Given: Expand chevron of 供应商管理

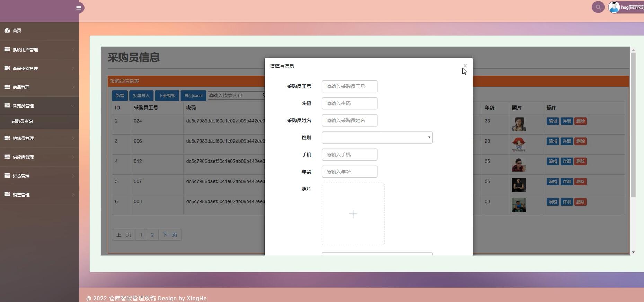Looking at the screenshot, I should (x=73, y=157).
